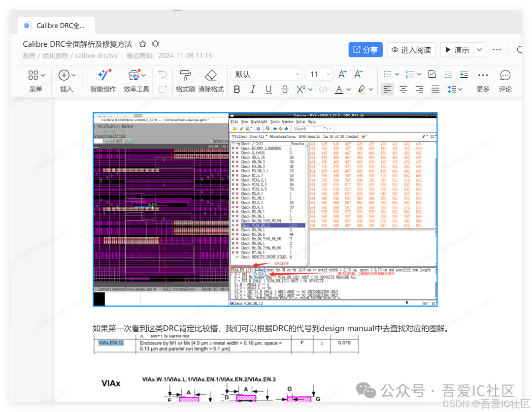
Task: Decrease font size with A-
Action: click(x=358, y=74)
